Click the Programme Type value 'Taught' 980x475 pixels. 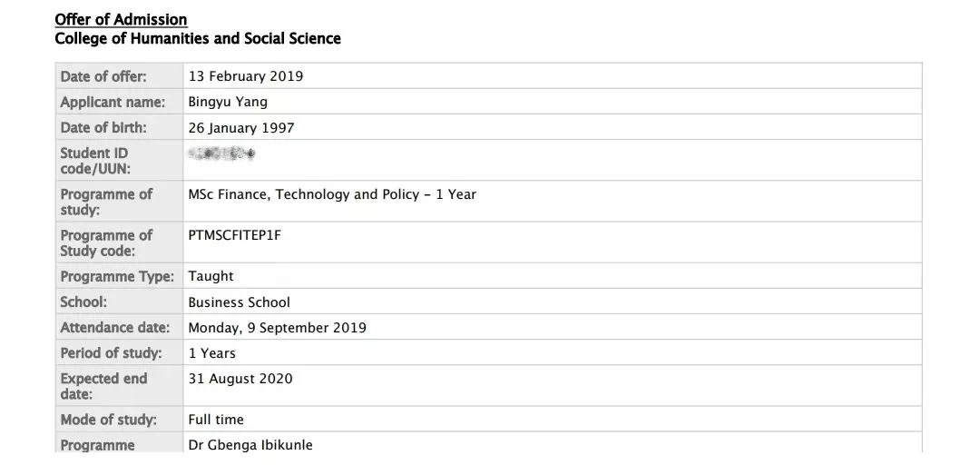tap(211, 276)
